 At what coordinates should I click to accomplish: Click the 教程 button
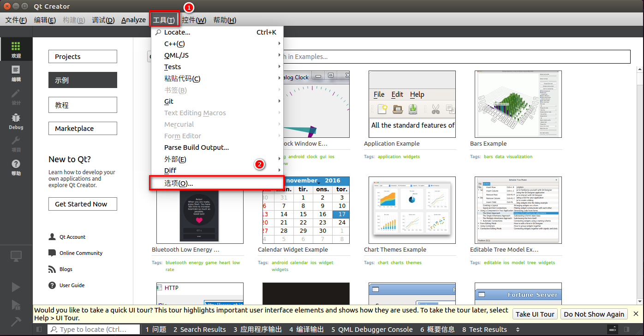coord(83,105)
